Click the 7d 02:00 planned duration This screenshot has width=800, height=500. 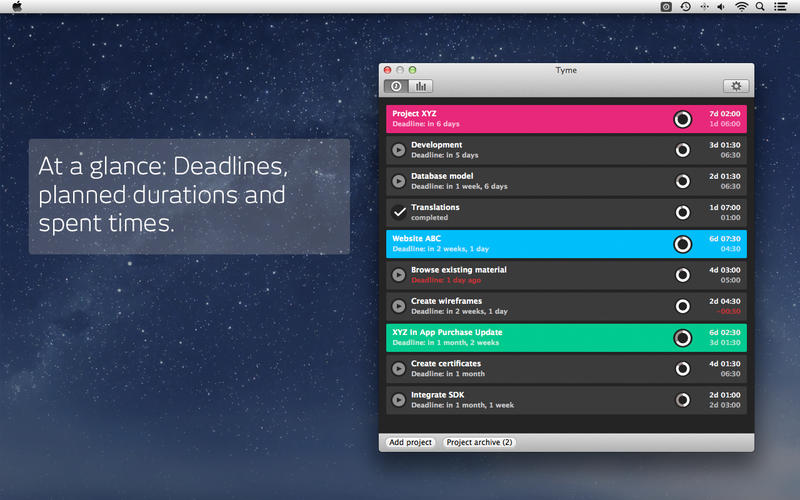724,114
